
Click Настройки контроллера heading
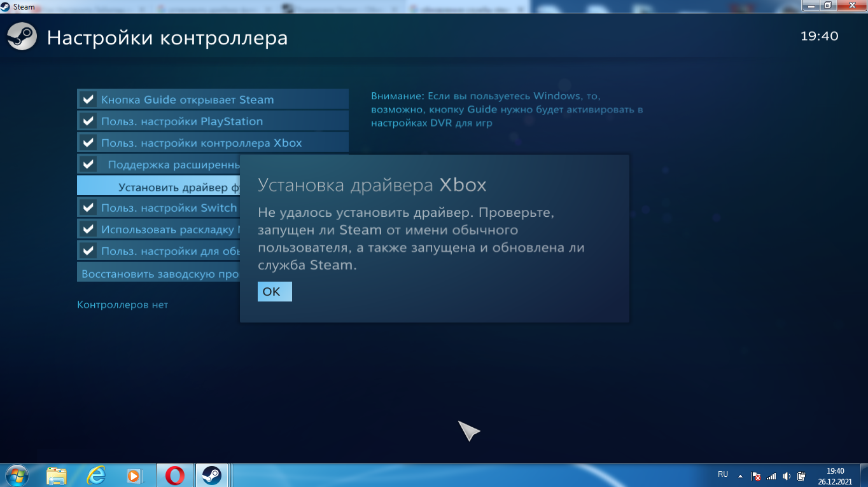(x=167, y=38)
